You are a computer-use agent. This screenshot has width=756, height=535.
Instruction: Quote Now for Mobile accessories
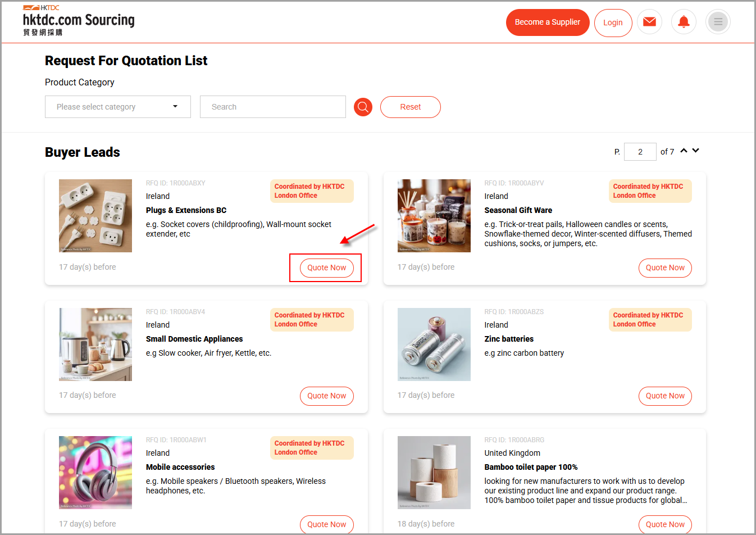coord(327,524)
